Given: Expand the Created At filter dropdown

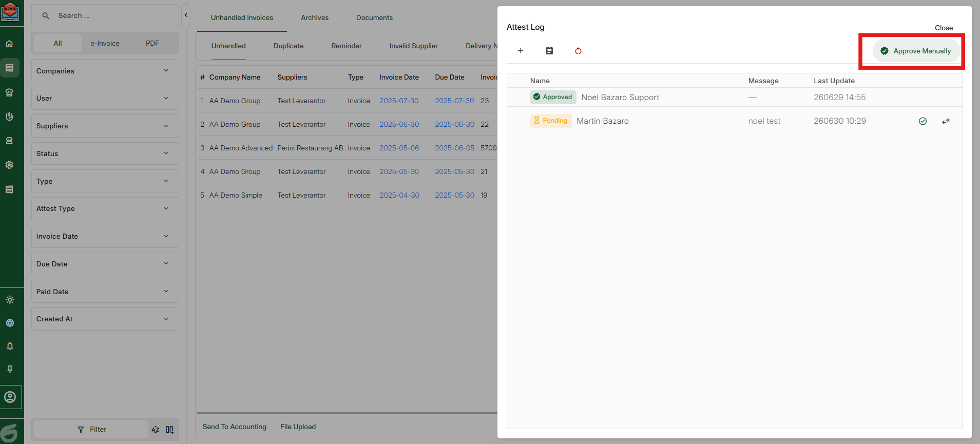Looking at the screenshot, I should pos(105,319).
